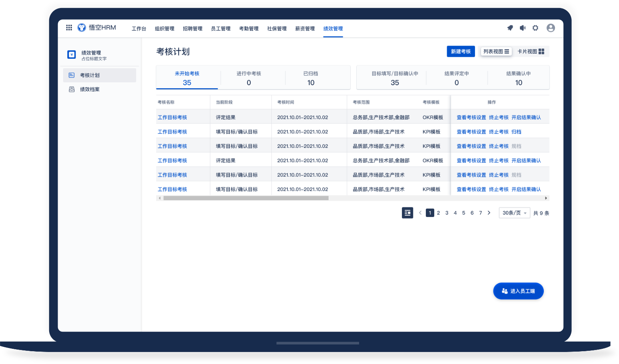Screen dimensions: 619x364
Task: Click the 新建考核 button
Action: point(461,52)
